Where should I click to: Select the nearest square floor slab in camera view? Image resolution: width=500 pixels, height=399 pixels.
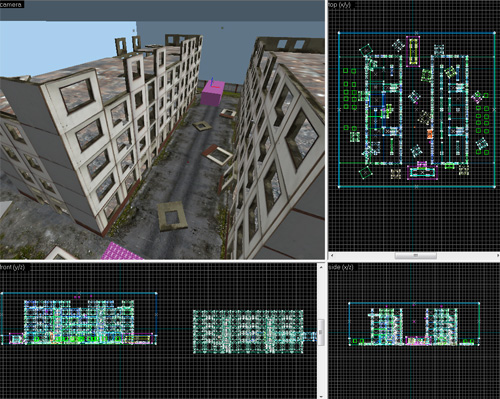172,216
